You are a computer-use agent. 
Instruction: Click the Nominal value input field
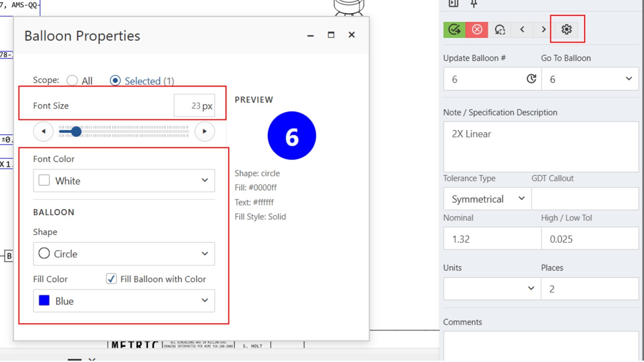tap(492, 239)
